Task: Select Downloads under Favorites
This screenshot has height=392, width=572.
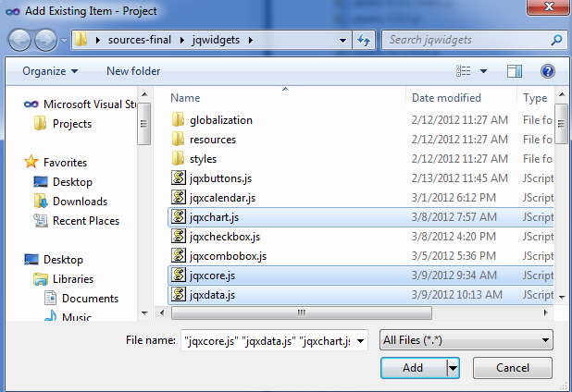Action: tap(70, 202)
